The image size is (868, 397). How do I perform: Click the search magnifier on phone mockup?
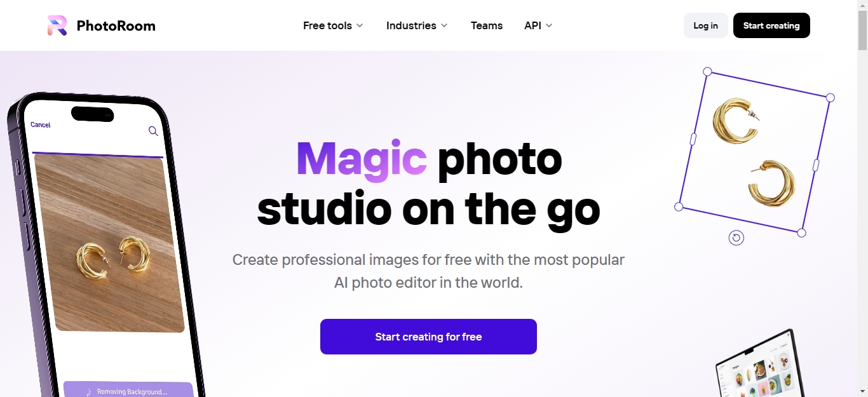click(153, 131)
